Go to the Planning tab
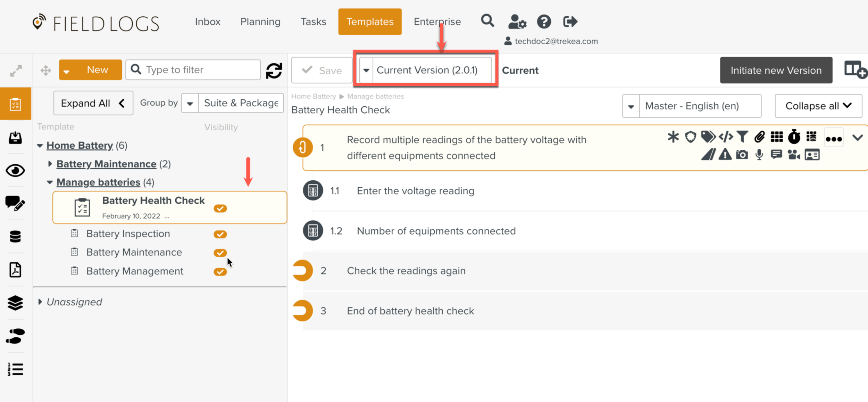The image size is (868, 402). (260, 22)
